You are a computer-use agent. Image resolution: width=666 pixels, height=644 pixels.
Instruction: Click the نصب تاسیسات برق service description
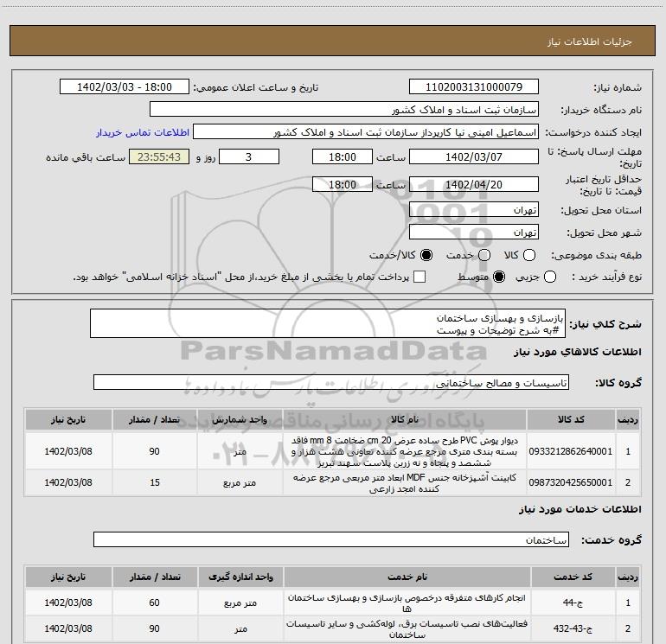(x=407, y=629)
